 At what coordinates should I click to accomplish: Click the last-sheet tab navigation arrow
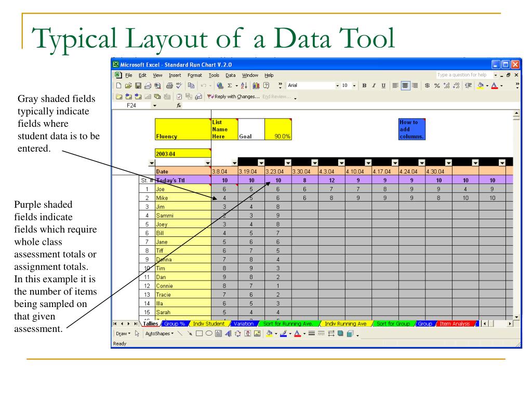point(136,324)
